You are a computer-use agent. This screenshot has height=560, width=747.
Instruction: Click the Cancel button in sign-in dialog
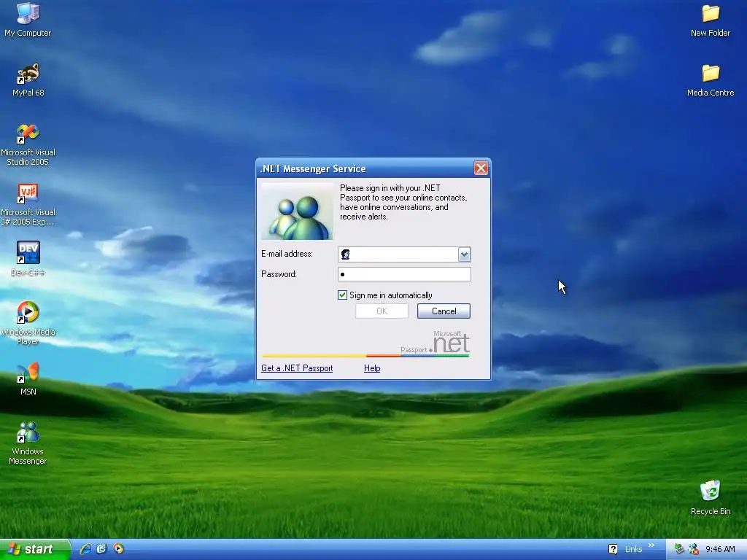(x=444, y=311)
